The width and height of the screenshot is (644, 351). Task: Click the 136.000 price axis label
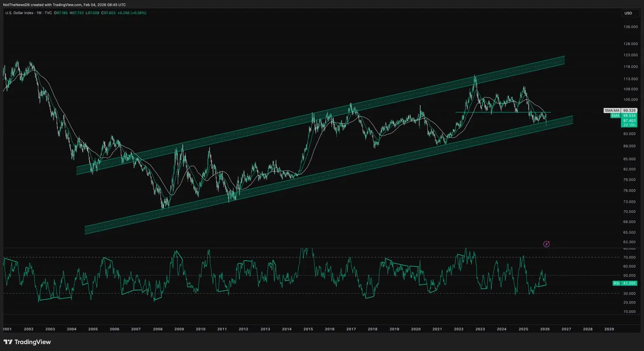[630, 27]
